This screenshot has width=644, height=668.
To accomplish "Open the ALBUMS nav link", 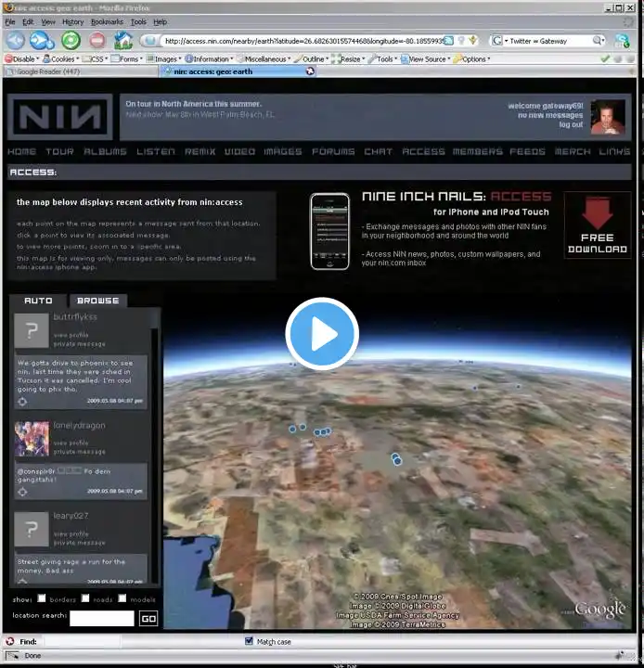I will coord(105,151).
